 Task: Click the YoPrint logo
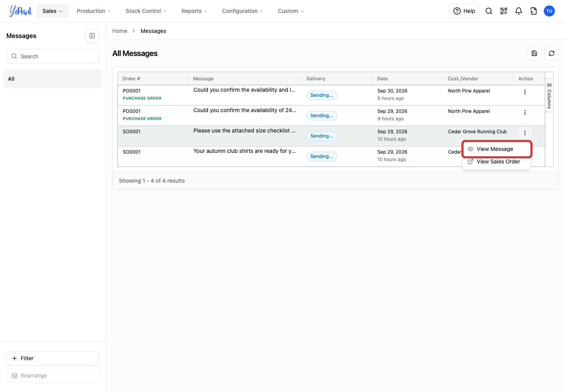20,11
